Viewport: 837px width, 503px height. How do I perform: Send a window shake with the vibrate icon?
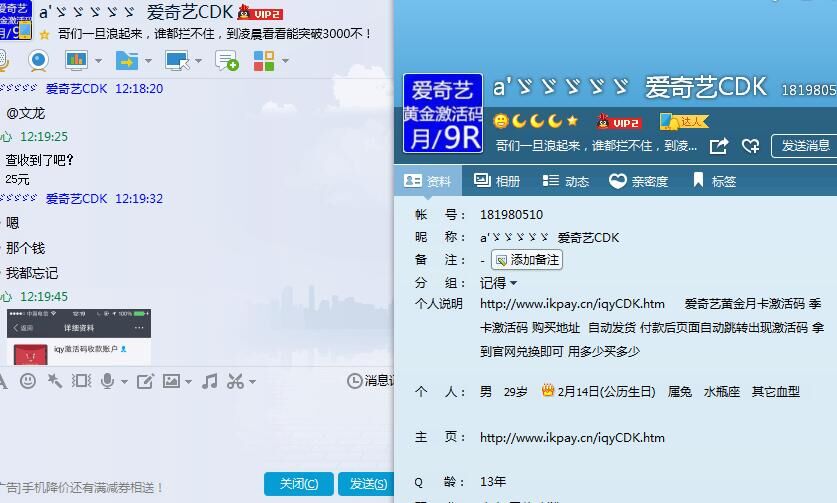pos(82,381)
